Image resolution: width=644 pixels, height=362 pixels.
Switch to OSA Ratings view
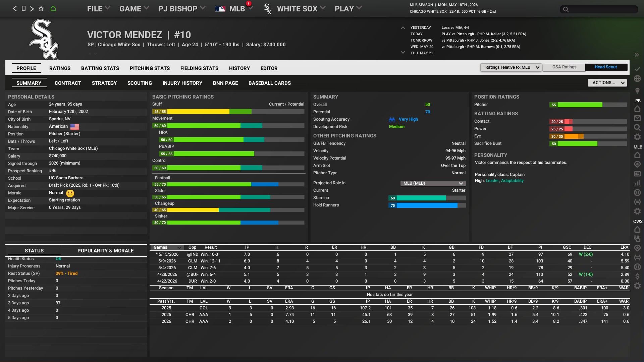[x=564, y=67]
